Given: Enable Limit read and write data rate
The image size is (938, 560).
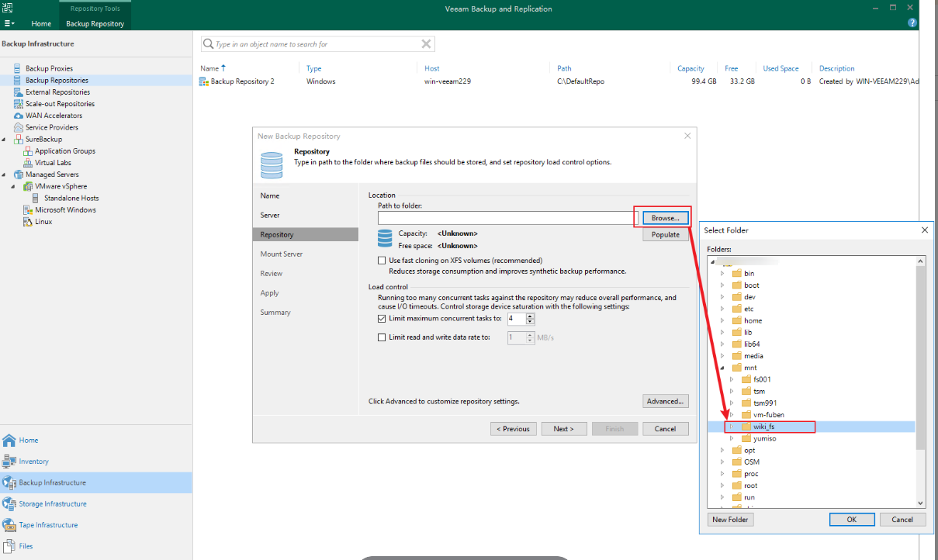Looking at the screenshot, I should [x=382, y=337].
